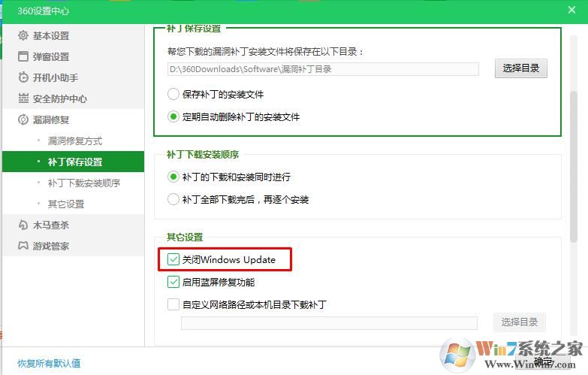Click the patch directory path field
The width and height of the screenshot is (588, 375).
point(323,69)
